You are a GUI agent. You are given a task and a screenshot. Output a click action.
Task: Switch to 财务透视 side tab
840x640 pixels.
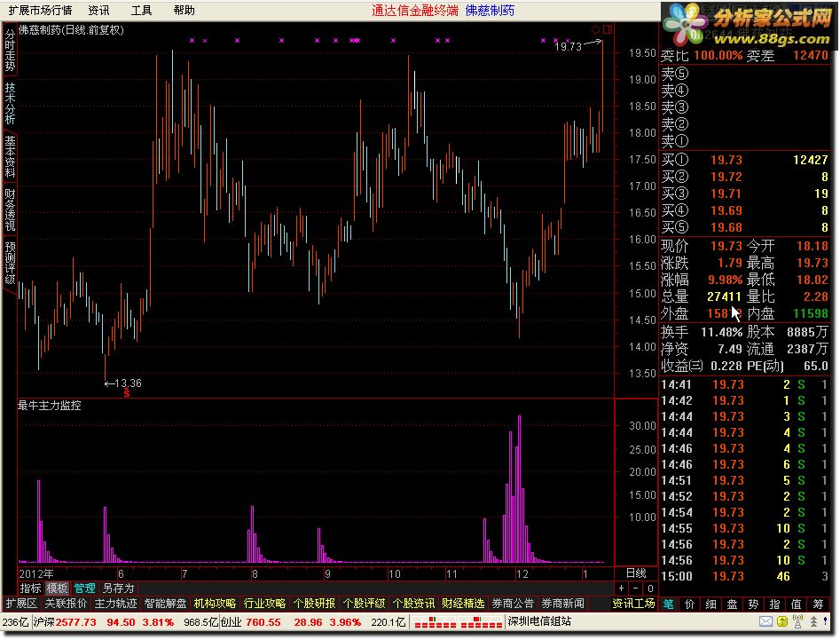(10, 209)
